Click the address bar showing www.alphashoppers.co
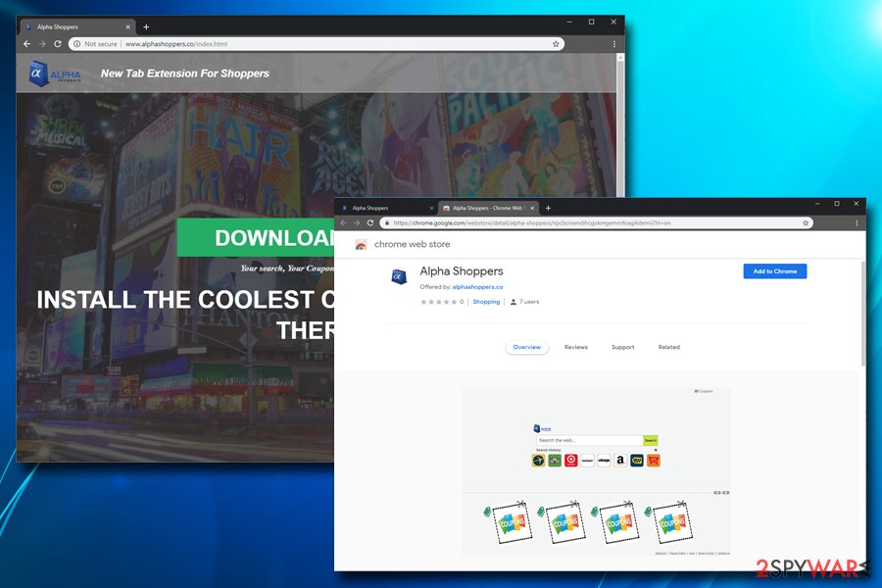 317,44
